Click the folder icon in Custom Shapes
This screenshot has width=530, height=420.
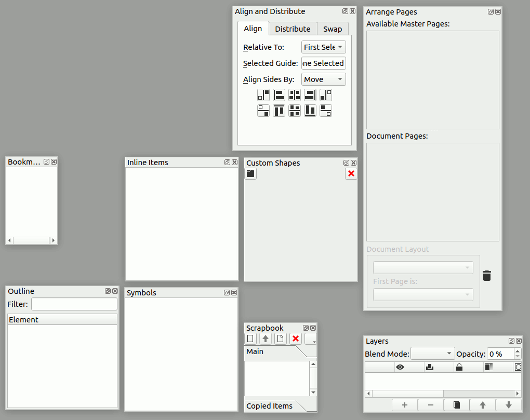coord(250,174)
